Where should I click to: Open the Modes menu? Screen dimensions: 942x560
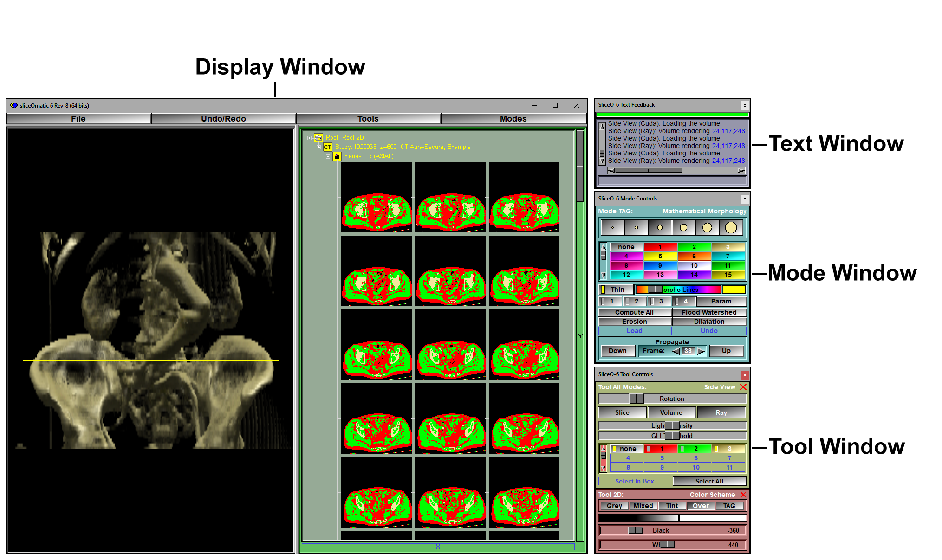pos(513,119)
